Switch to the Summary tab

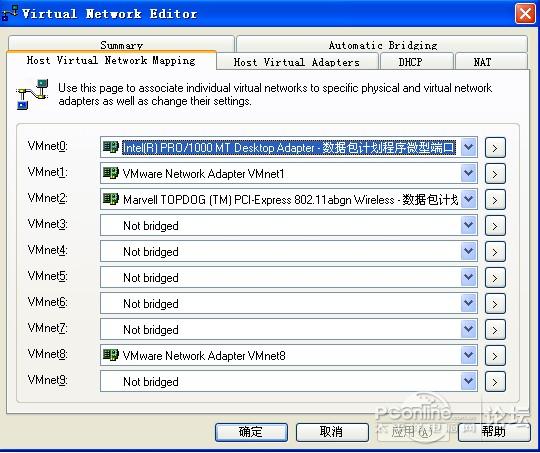(121, 44)
